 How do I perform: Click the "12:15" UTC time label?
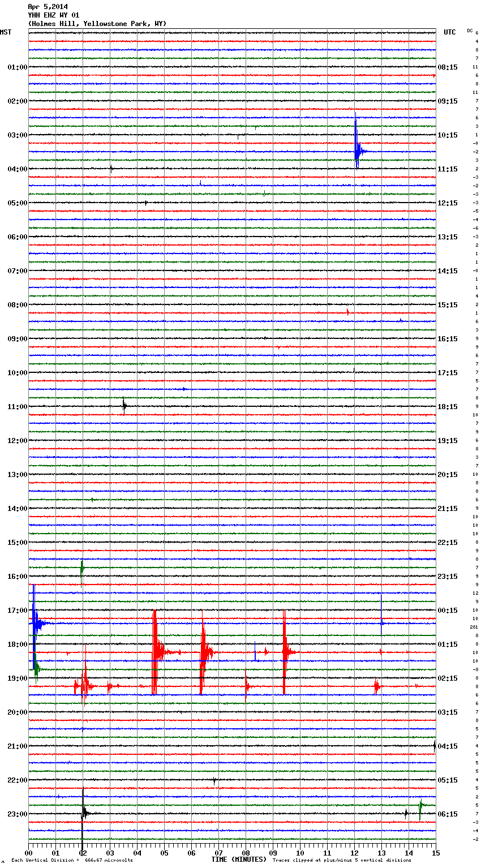point(448,203)
